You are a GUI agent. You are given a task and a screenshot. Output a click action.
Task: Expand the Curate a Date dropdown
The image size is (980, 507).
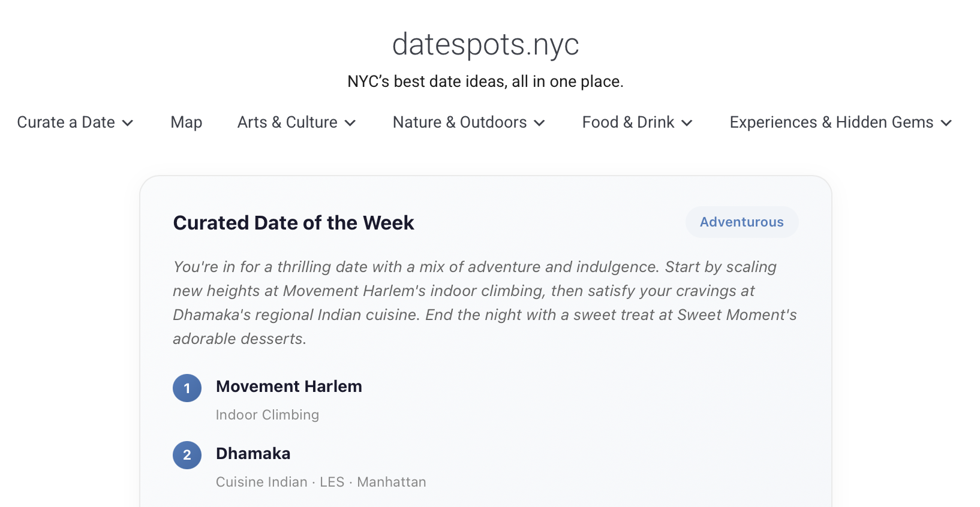pos(66,122)
